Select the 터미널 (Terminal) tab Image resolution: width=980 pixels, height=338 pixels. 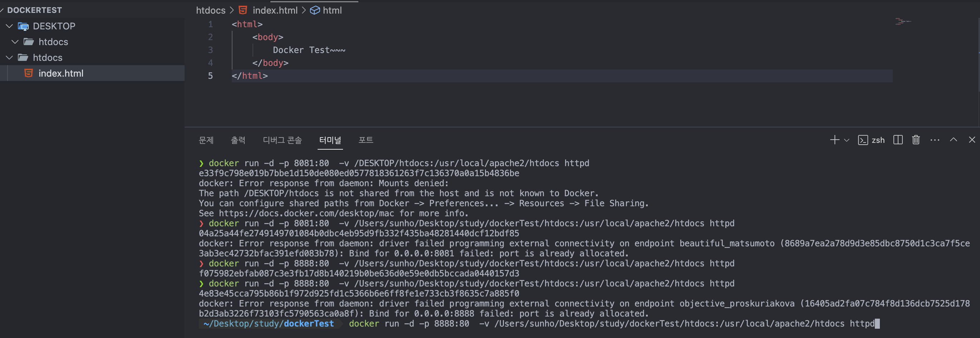tap(330, 140)
